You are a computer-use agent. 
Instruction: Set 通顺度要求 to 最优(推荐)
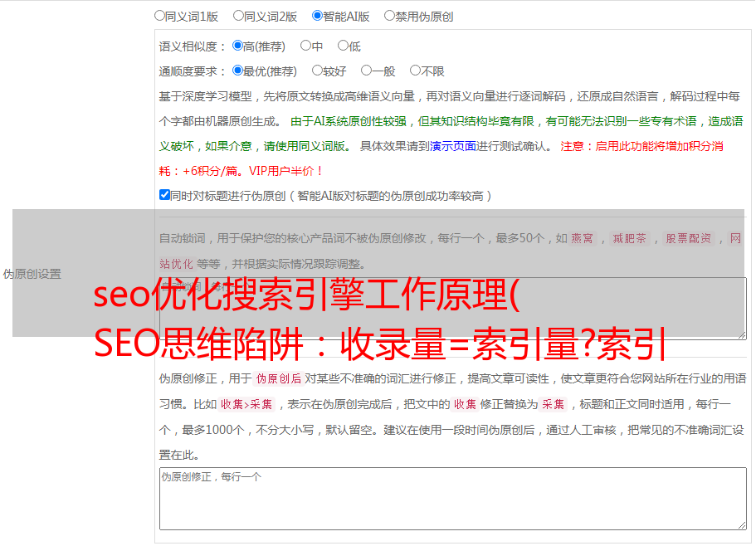(x=237, y=71)
